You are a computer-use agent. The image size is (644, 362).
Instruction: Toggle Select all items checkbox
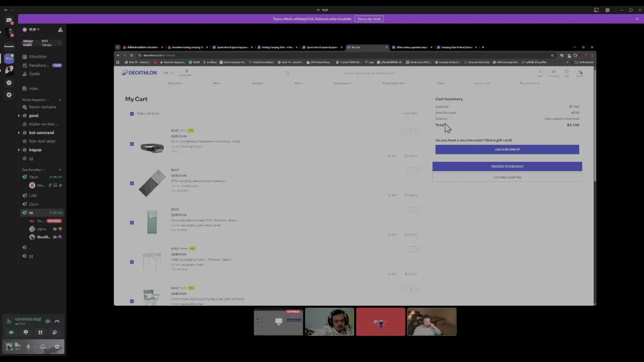[x=132, y=114]
